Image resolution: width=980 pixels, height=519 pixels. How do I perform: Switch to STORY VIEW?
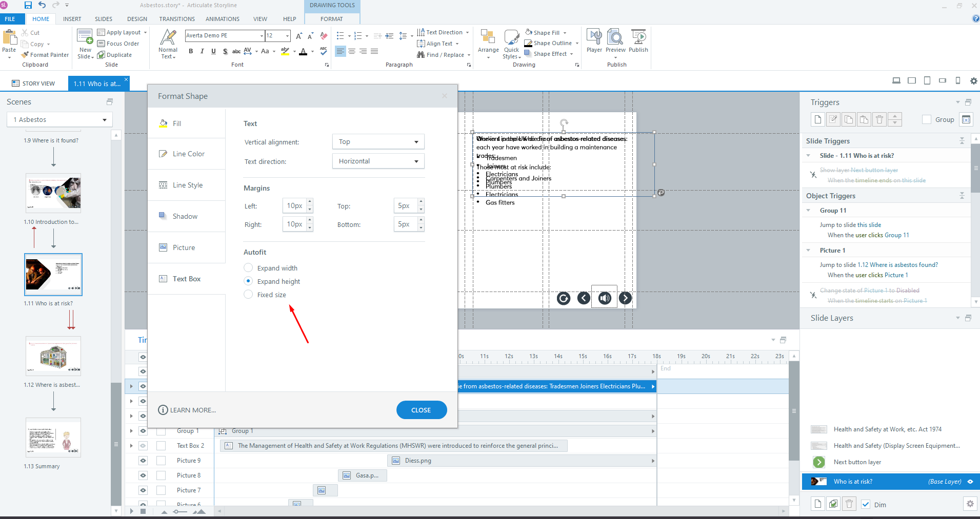point(34,84)
